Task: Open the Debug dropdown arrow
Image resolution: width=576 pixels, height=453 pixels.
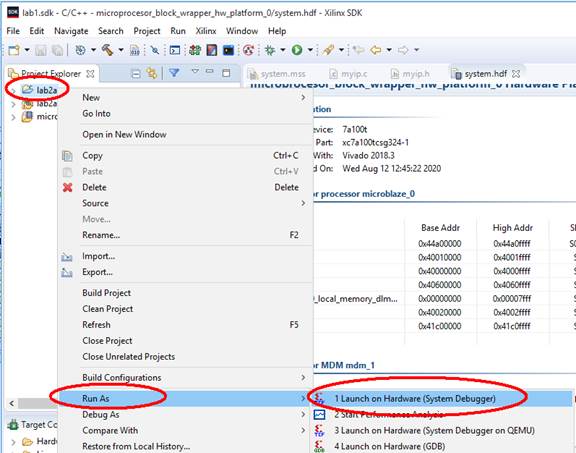Action: [x=283, y=50]
